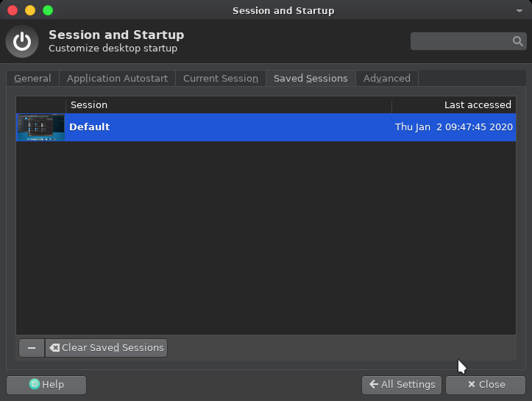The height and width of the screenshot is (401, 532).
Task: Click the Default session thumbnail
Action: click(40, 127)
